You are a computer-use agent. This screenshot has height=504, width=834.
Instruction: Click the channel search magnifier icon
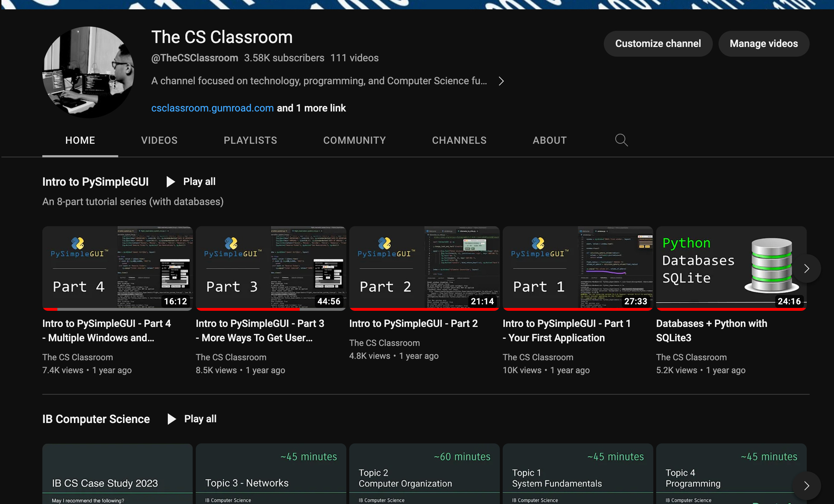tap(621, 140)
